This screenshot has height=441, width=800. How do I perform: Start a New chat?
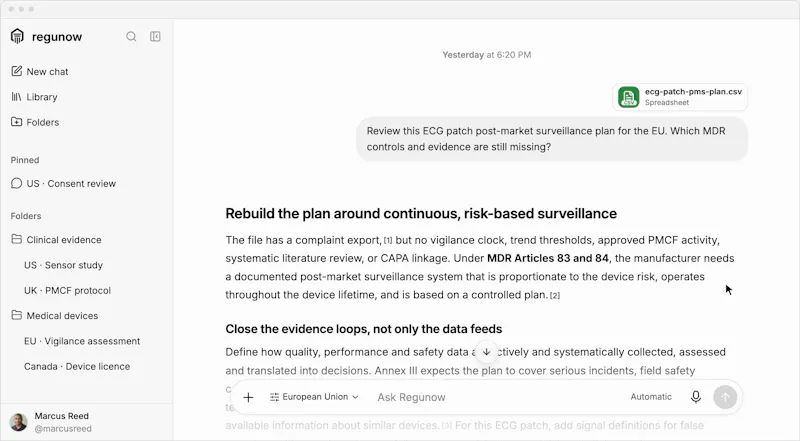click(40, 71)
